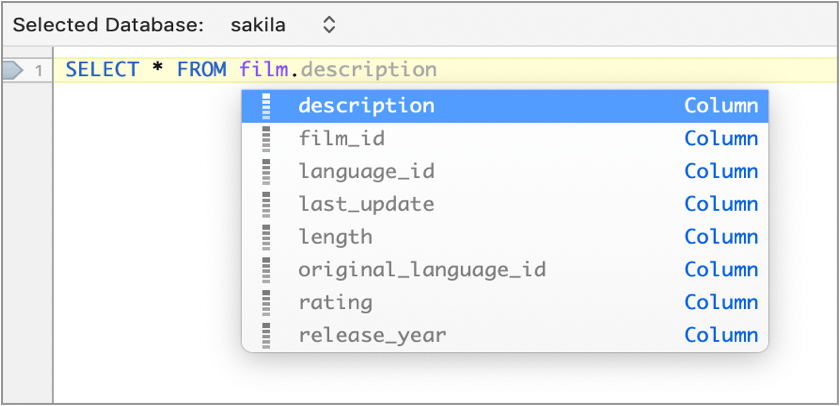The image size is (840, 406).
Task: Click the Column type label for rating
Action: 721,302
